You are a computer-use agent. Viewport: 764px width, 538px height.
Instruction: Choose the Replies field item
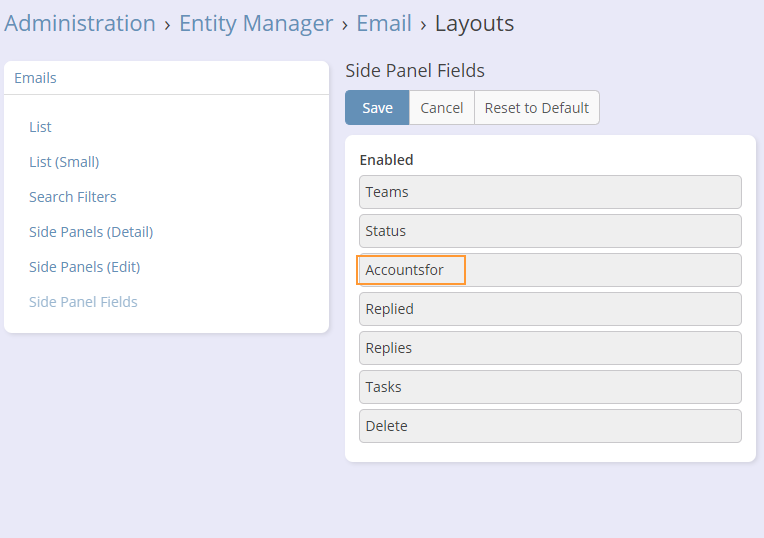pos(550,348)
